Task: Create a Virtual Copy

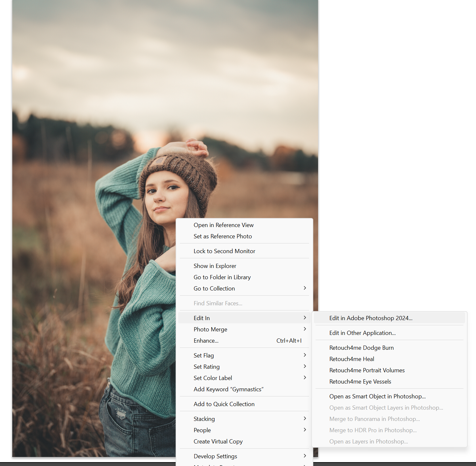Action: 218,441
